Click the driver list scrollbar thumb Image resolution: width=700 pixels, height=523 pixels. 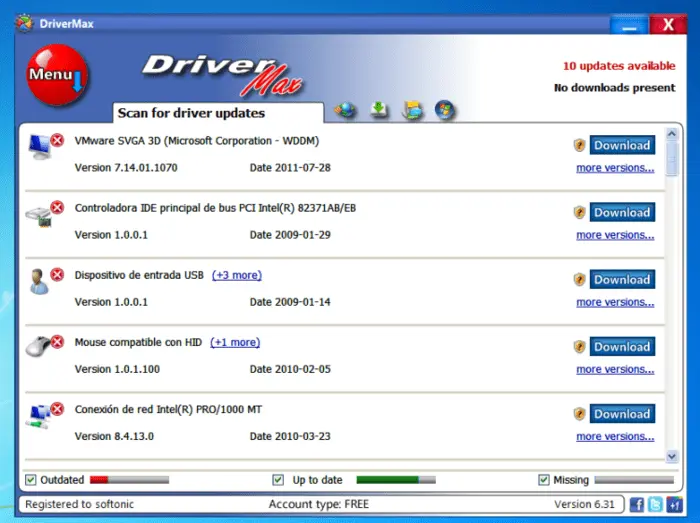[x=672, y=158]
